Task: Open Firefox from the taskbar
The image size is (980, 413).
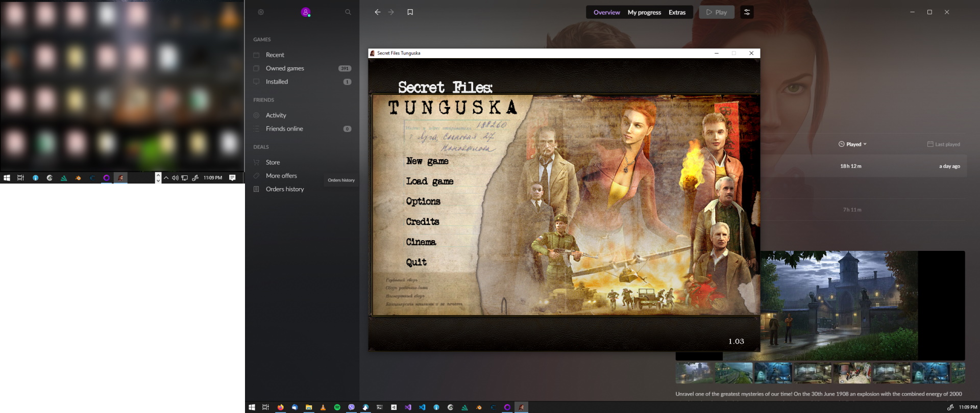Action: click(x=280, y=407)
